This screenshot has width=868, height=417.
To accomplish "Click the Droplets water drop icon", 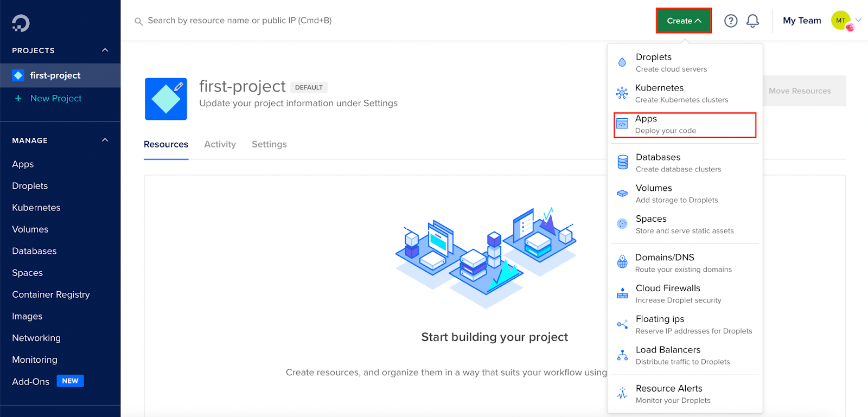I will (622, 62).
